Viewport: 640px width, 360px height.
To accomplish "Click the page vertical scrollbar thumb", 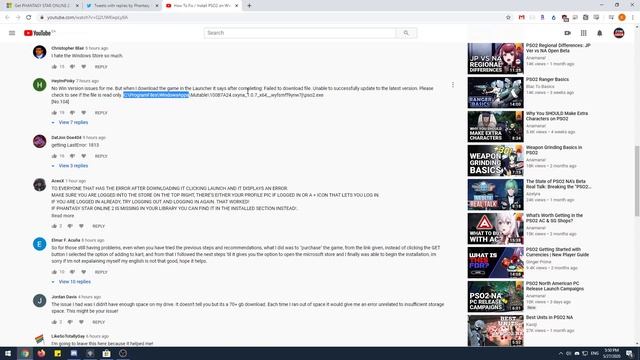I will tap(637, 180).
